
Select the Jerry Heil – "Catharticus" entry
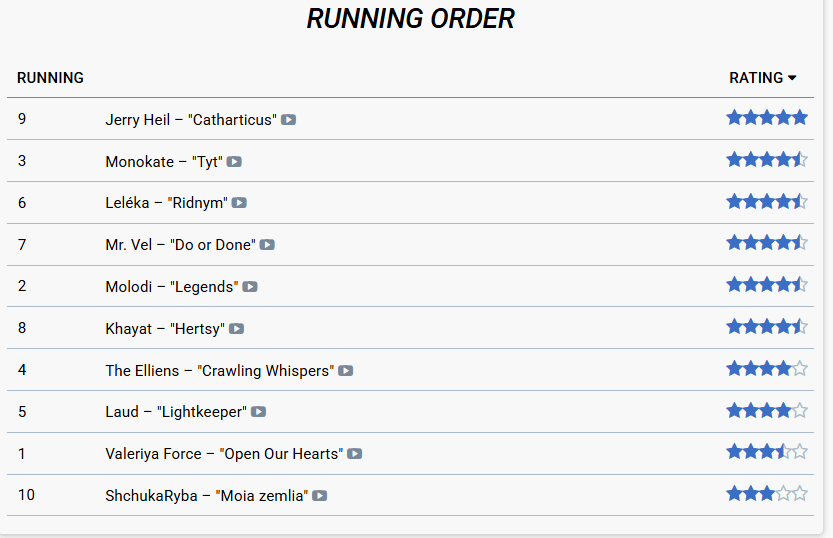190,120
